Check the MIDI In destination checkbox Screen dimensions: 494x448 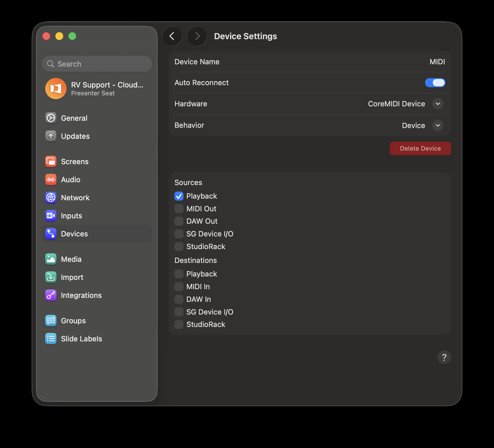[179, 286]
